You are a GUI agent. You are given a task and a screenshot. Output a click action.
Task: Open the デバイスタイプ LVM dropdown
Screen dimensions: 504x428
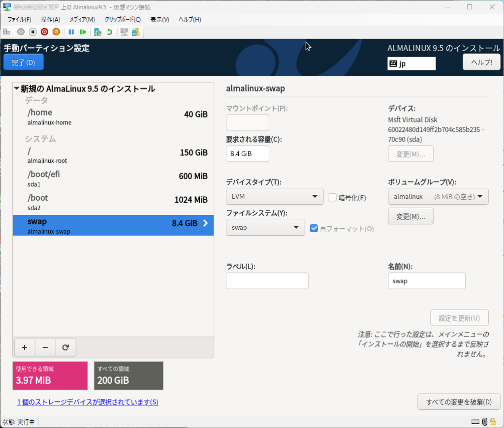pyautogui.click(x=275, y=197)
